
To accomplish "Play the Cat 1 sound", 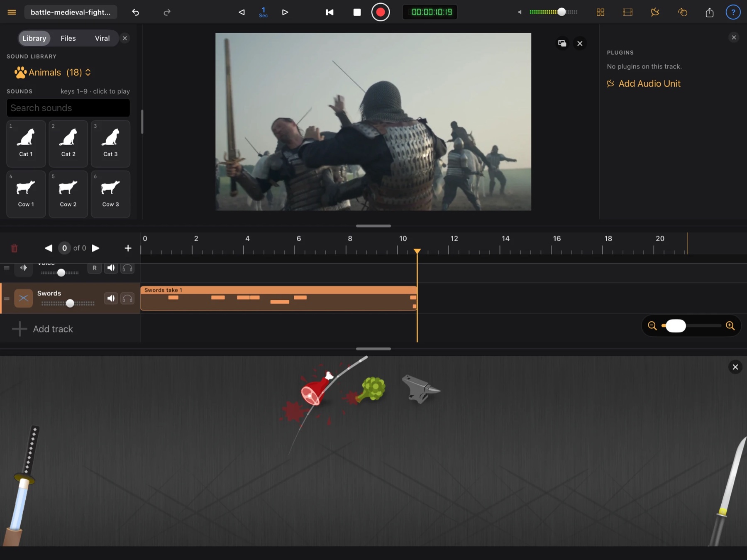I will (x=26, y=144).
